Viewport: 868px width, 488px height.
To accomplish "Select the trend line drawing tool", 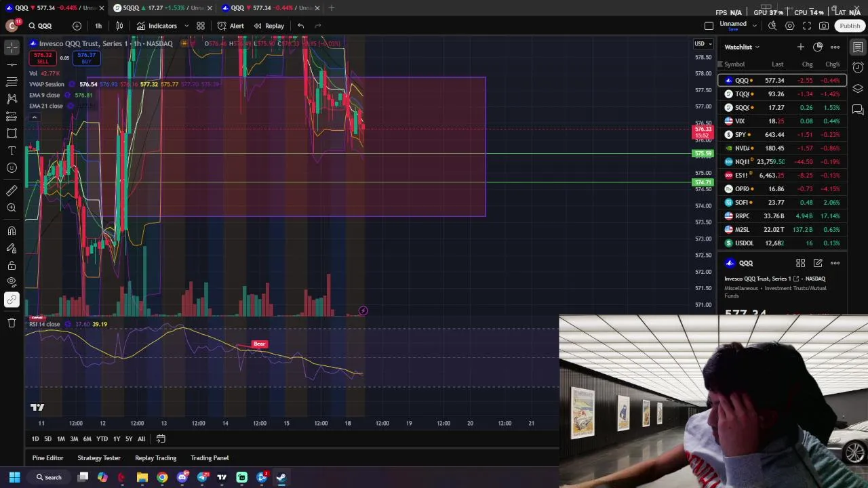I will pos(12,64).
